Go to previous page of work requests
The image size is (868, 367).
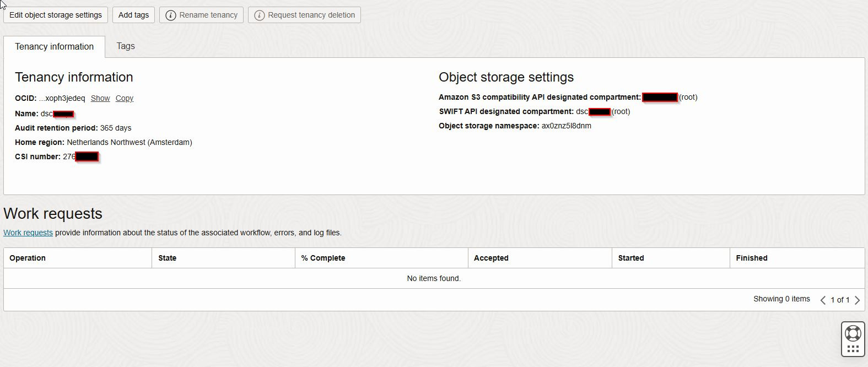tap(823, 300)
